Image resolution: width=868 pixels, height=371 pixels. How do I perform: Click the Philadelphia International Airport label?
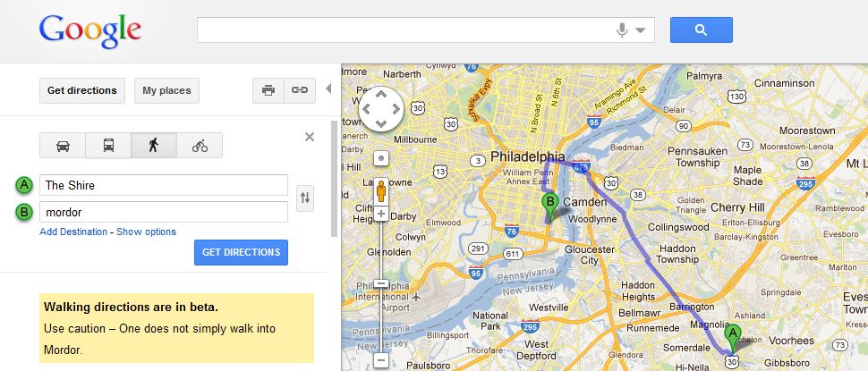[x=383, y=297]
